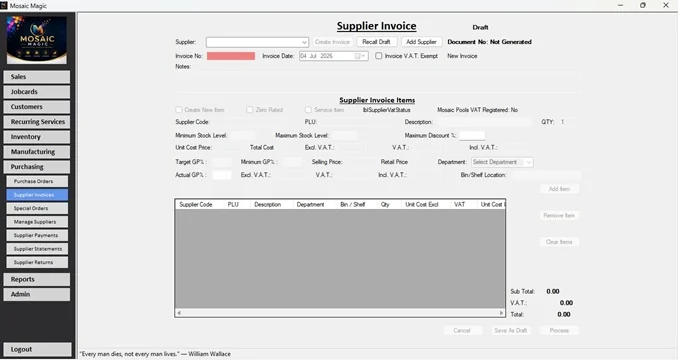The image size is (678, 360).
Task: Click the Minimum GP% field
Action: click(292, 162)
